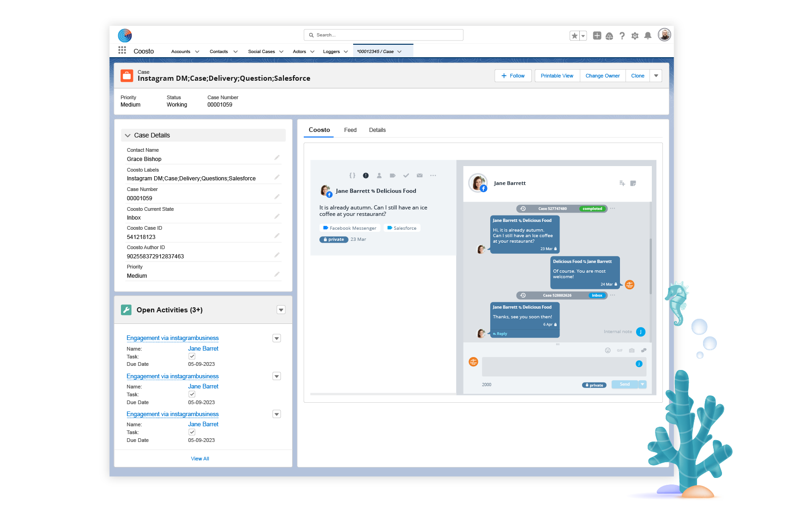This screenshot has width=812, height=519.
Task: Click the reply message text area
Action: 564,367
